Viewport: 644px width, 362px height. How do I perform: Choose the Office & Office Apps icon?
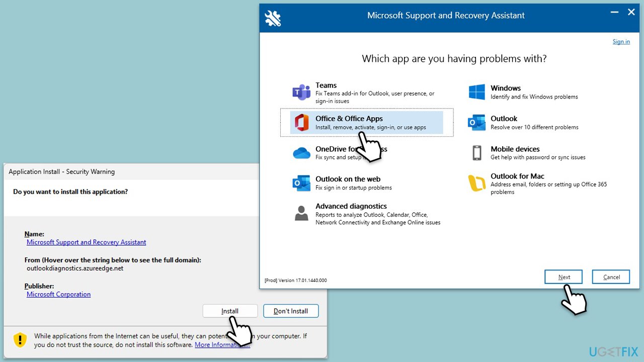(301, 123)
